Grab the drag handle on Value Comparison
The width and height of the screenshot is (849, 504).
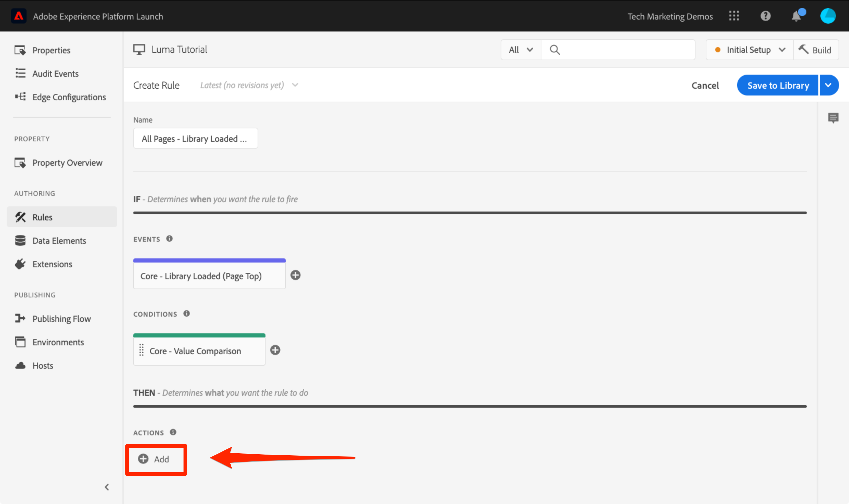click(x=141, y=350)
